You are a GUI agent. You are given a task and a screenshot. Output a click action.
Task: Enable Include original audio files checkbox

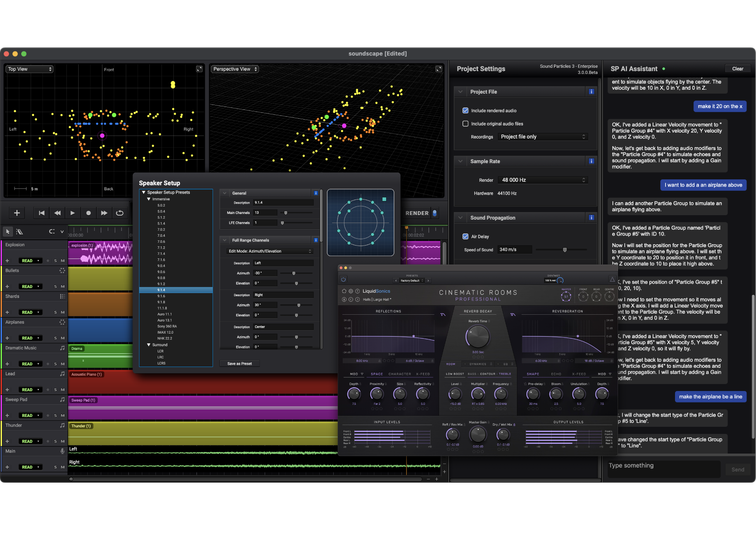point(465,124)
